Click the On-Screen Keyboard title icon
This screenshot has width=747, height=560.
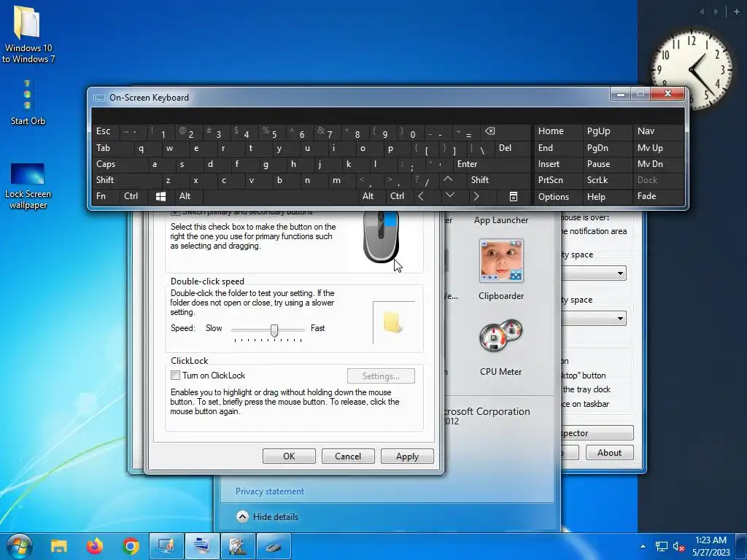(x=99, y=98)
